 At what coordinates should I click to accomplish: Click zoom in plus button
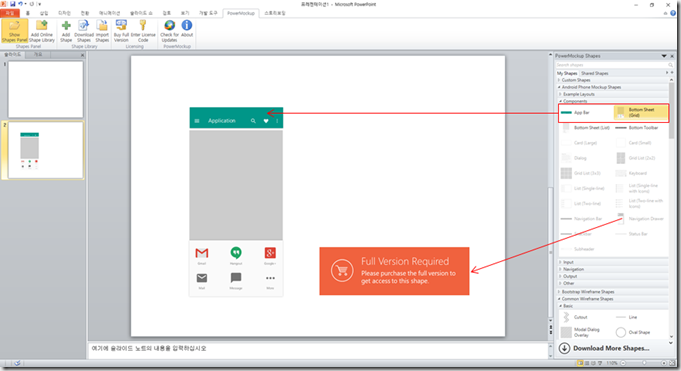(664, 363)
